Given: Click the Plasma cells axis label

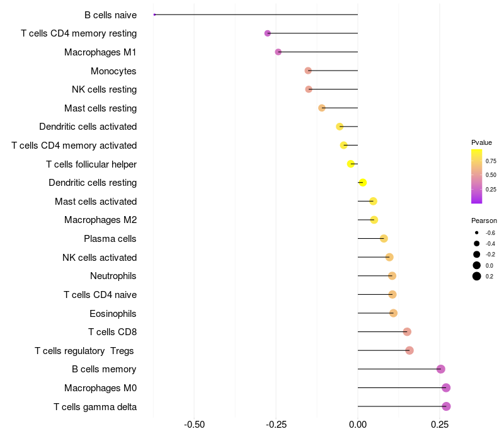Looking at the screenshot, I should pyautogui.click(x=110, y=239).
